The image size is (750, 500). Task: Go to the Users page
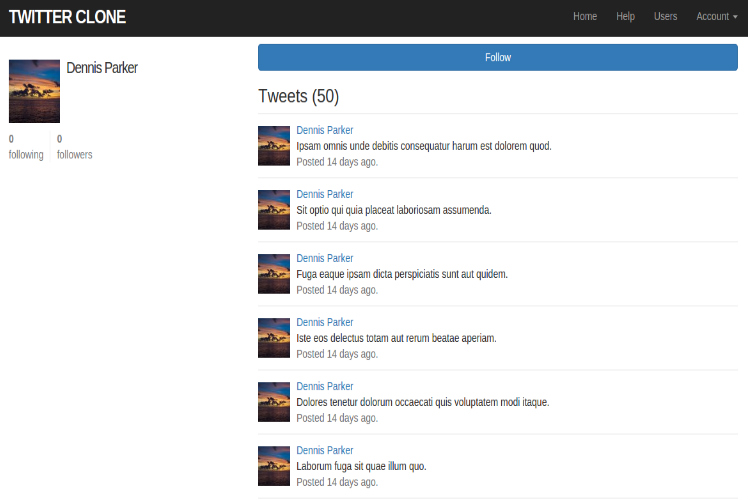[665, 17]
